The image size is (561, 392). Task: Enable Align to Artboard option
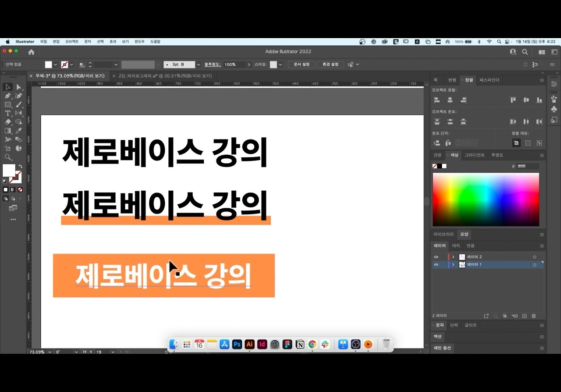pyautogui.click(x=516, y=143)
